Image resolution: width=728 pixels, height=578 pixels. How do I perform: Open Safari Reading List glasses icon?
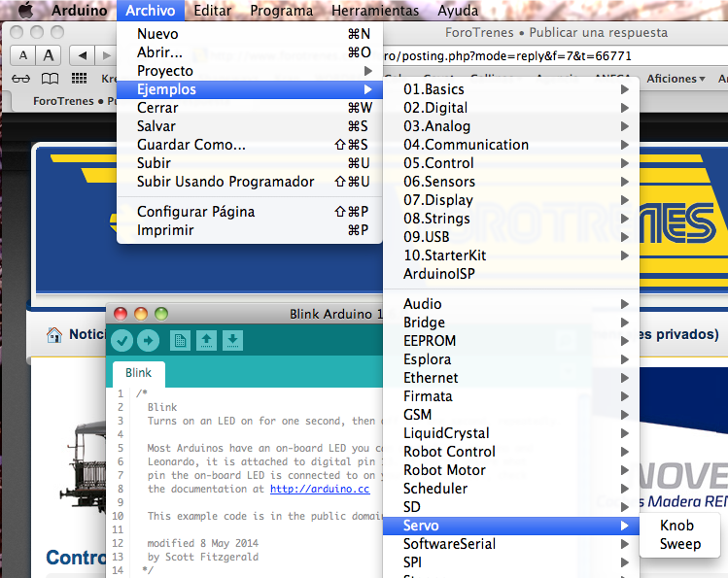pos(20,79)
